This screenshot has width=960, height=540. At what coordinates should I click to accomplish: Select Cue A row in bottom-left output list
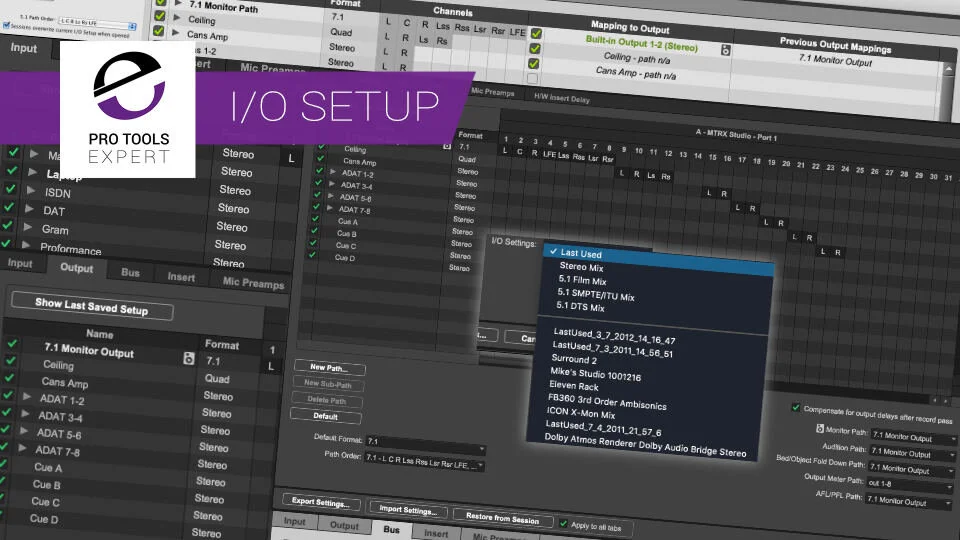click(48, 468)
